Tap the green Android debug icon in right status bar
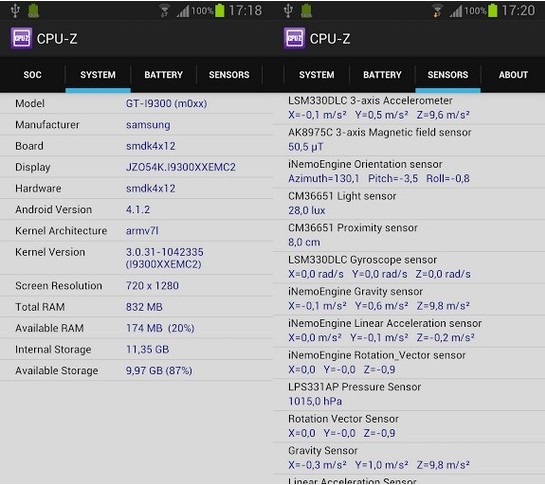545x485 pixels. click(307, 11)
